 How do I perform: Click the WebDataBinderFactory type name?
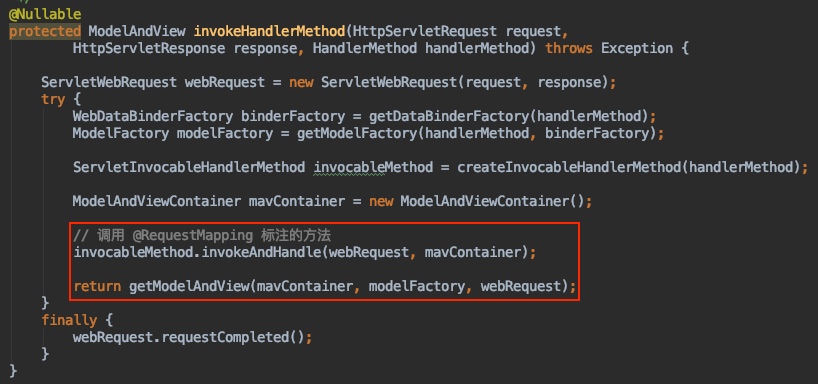(153, 115)
